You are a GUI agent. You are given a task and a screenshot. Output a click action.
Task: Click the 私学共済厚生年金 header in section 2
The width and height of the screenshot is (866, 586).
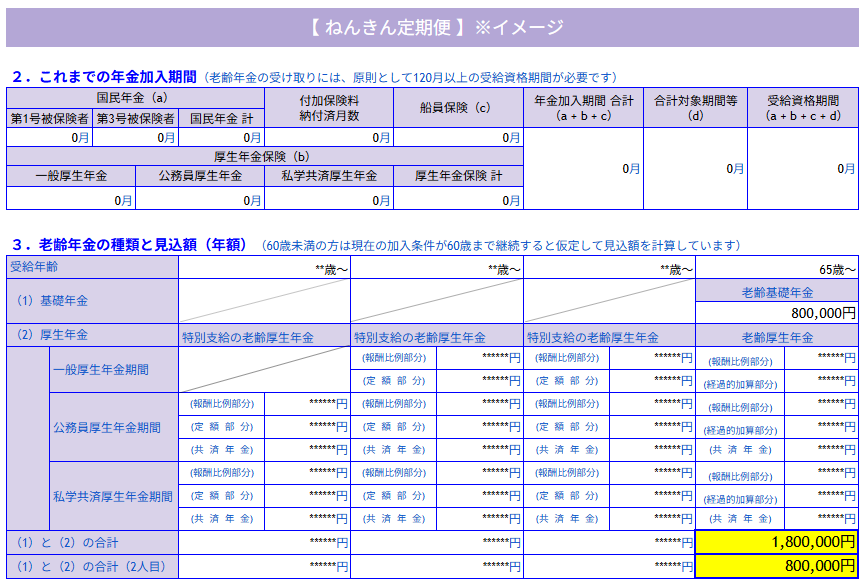(x=329, y=176)
